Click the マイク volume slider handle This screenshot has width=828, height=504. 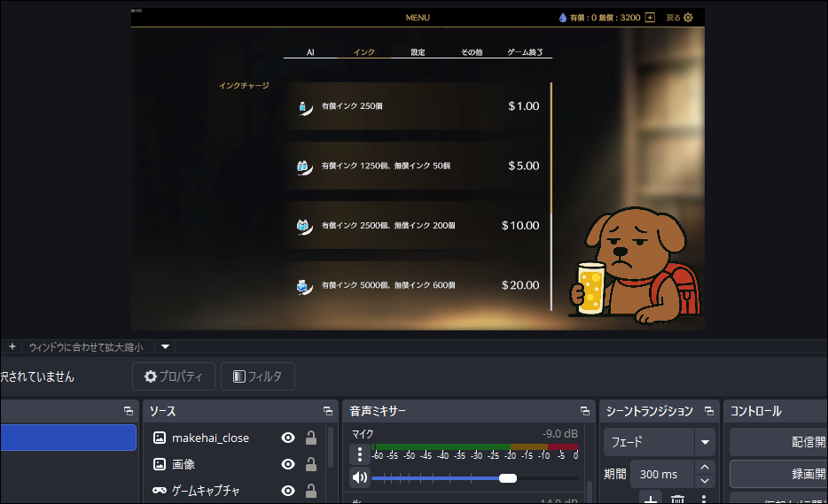(508, 478)
